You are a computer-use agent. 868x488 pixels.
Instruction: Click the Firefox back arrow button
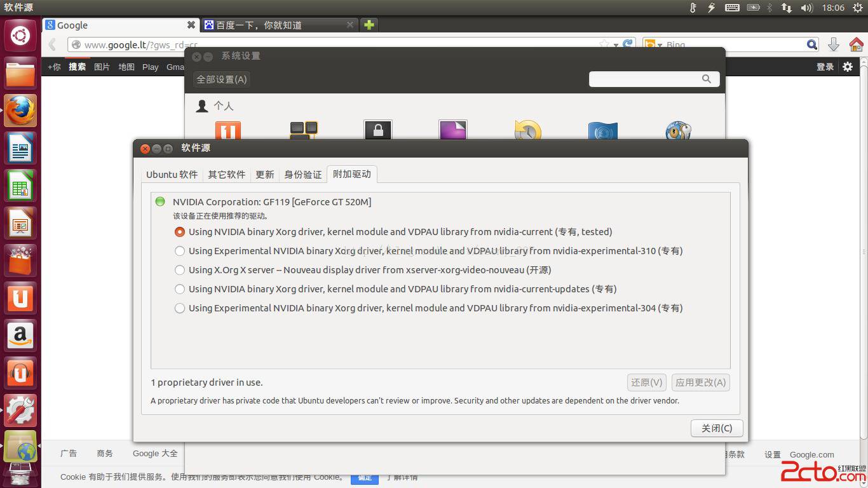pyautogui.click(x=53, y=44)
